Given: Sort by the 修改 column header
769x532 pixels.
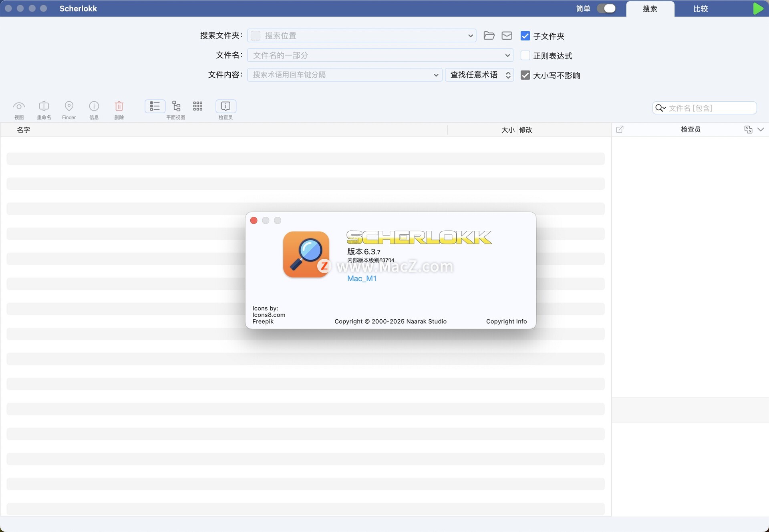Looking at the screenshot, I should [525, 129].
